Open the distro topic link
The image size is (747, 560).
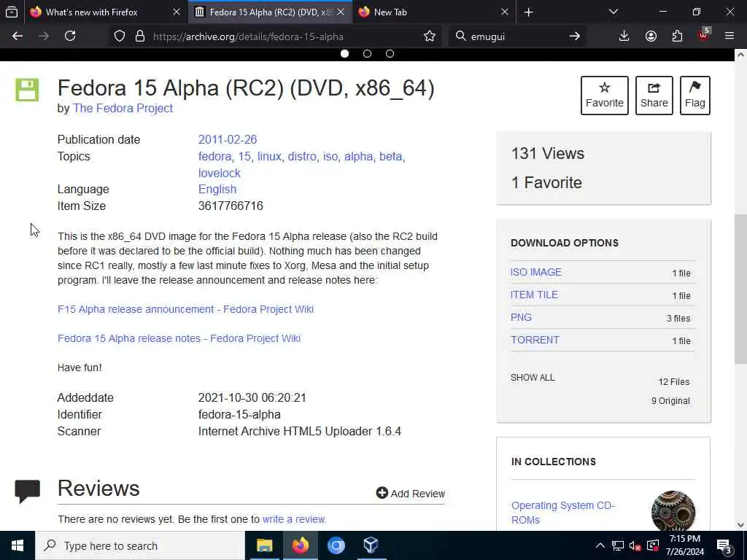coord(302,156)
